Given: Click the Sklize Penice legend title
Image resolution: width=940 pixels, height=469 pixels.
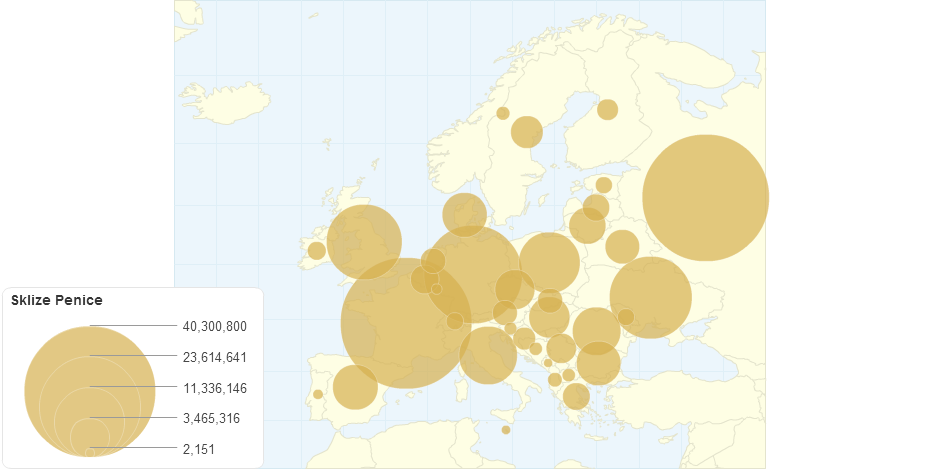Looking at the screenshot, I should (x=57, y=300).
